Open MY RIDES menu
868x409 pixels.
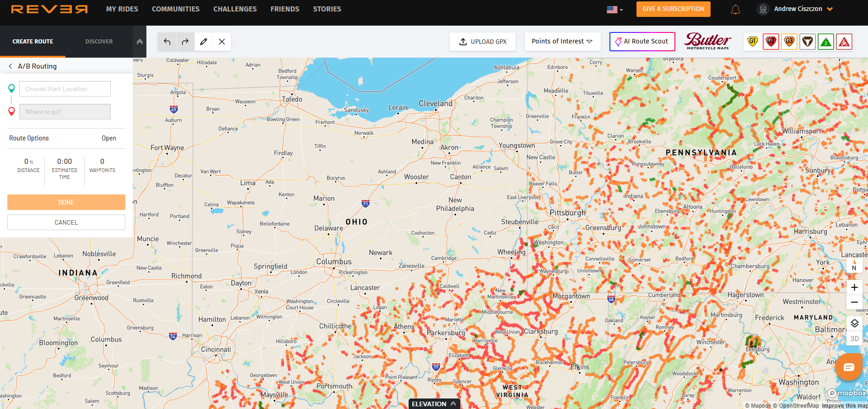tap(122, 9)
